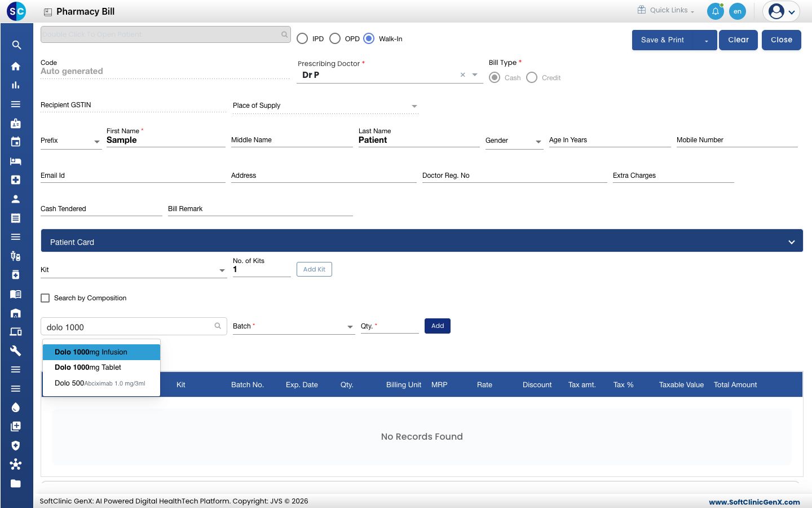Open the person profile sidebar icon
812x508 pixels.
point(16,199)
